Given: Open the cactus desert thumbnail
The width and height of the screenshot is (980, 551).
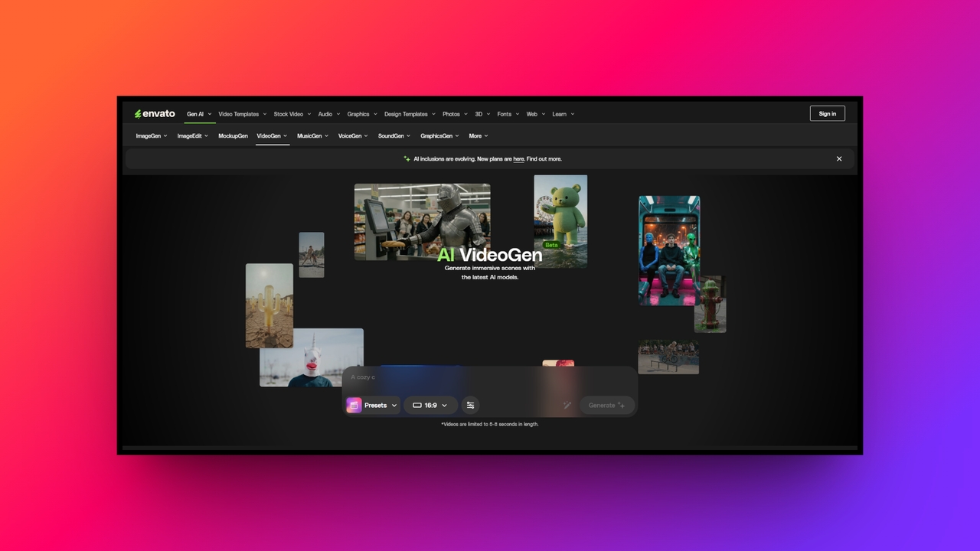Looking at the screenshot, I should (269, 305).
